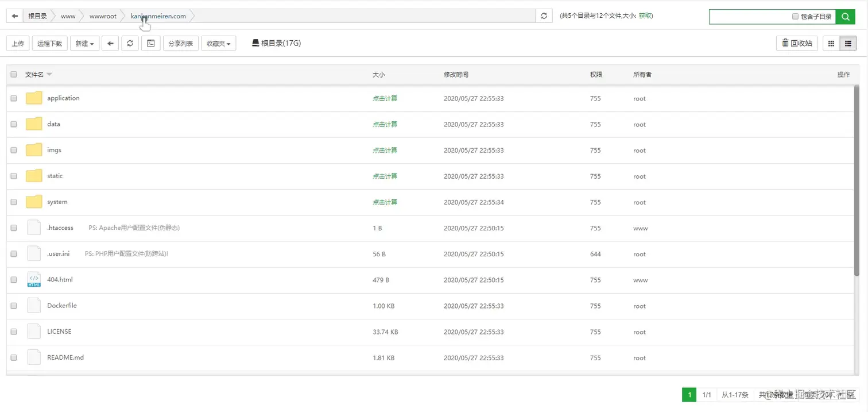The width and height of the screenshot is (868, 412).
Task: Click the Dockerfile file icon
Action: coord(34,306)
